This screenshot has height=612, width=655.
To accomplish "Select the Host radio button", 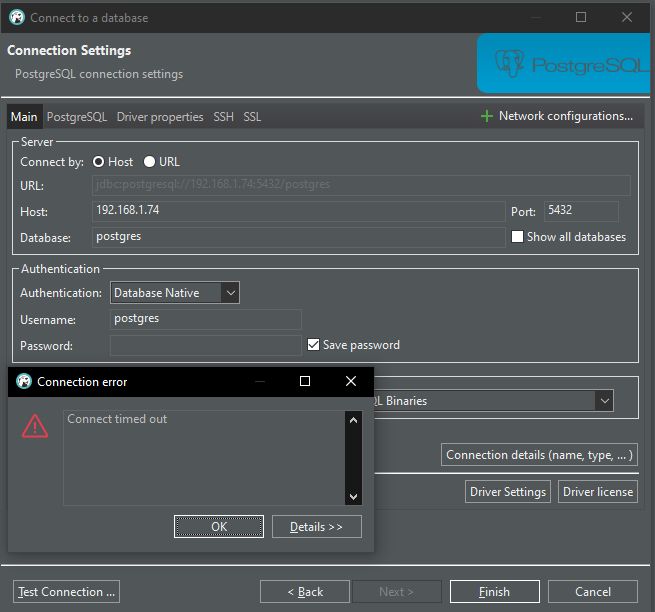I will [99, 162].
